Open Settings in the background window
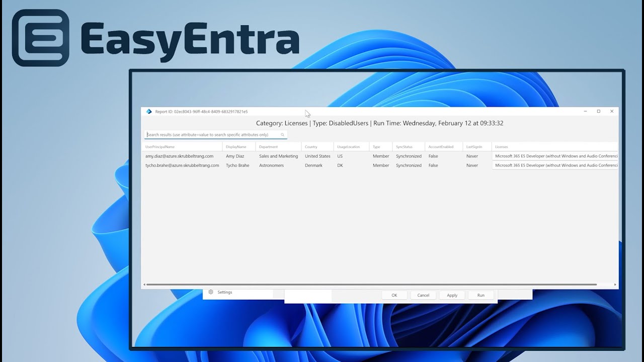Image resolution: width=644 pixels, height=362 pixels. [x=225, y=292]
